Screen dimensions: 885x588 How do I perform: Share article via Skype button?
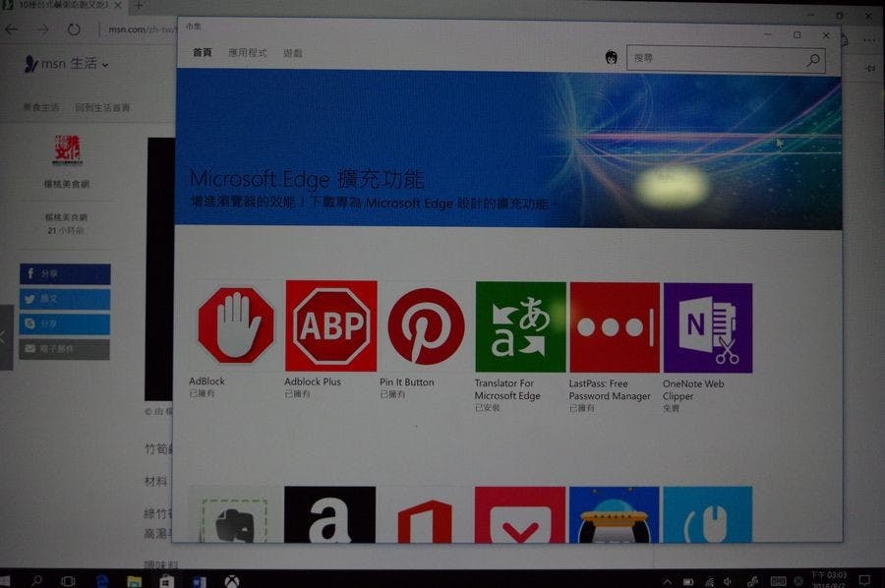click(65, 323)
